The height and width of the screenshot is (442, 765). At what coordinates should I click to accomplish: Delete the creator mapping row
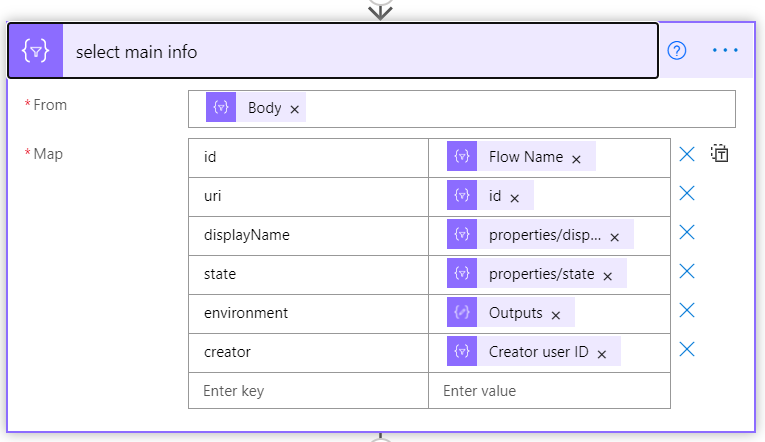point(687,349)
